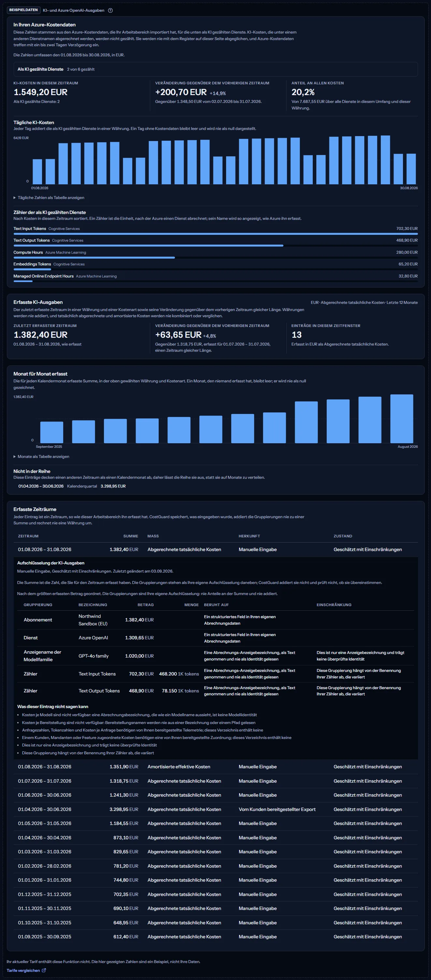The image size is (431, 980).
Task: Open the "Als KI gezählte Dienste" panel
Action: coord(216,69)
